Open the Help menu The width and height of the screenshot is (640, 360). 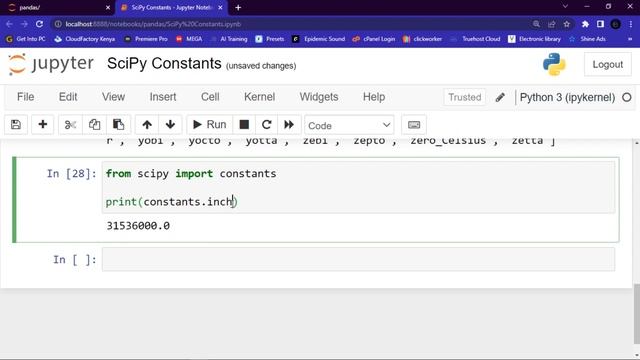[x=374, y=97]
